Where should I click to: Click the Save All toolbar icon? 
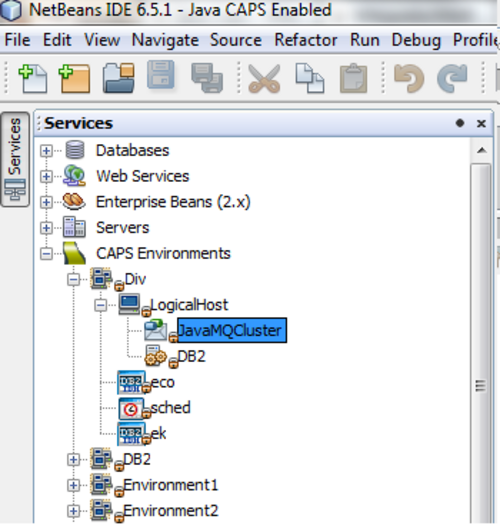coord(206,77)
